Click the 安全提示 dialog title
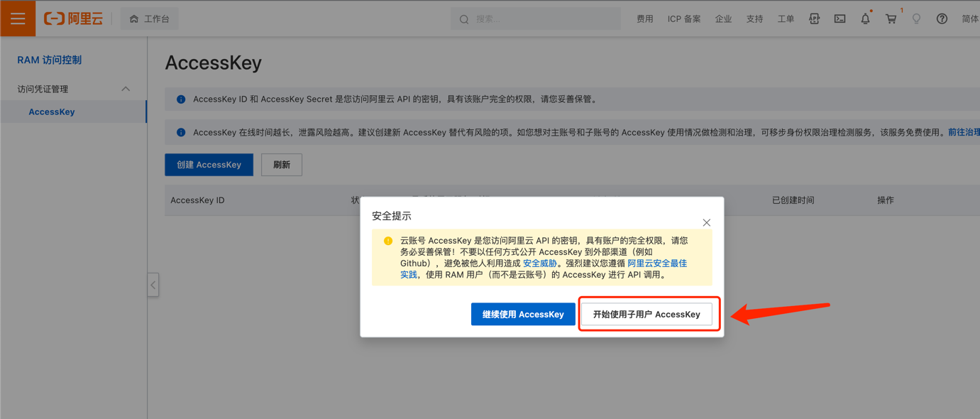The image size is (980, 419). (392, 216)
